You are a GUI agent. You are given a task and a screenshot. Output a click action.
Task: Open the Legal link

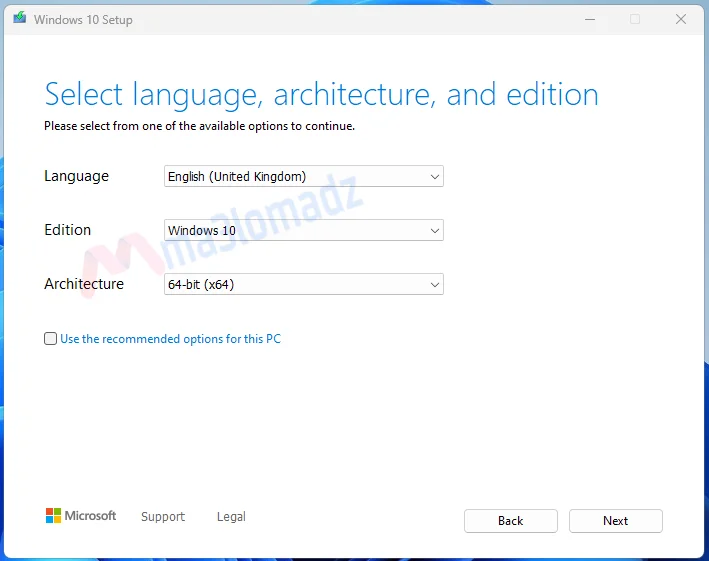click(x=231, y=516)
